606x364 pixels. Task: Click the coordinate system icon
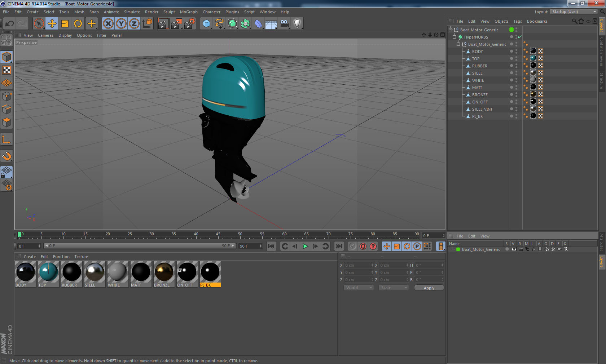click(147, 24)
